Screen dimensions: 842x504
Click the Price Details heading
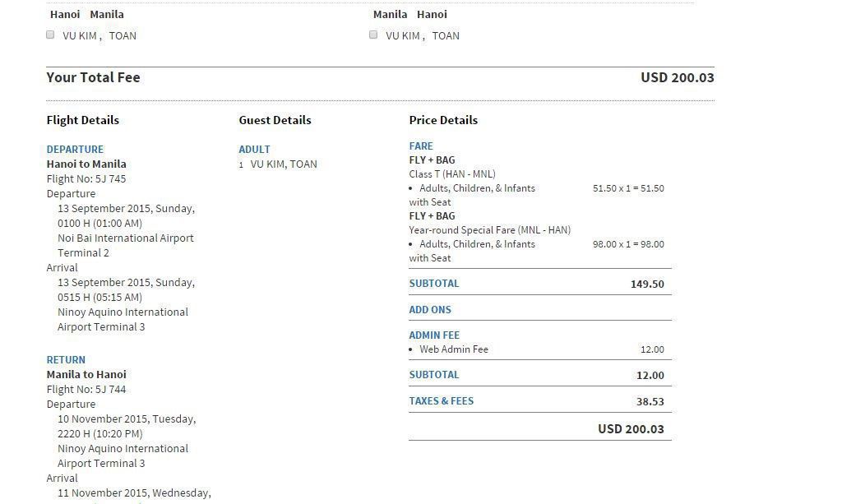[x=443, y=120]
